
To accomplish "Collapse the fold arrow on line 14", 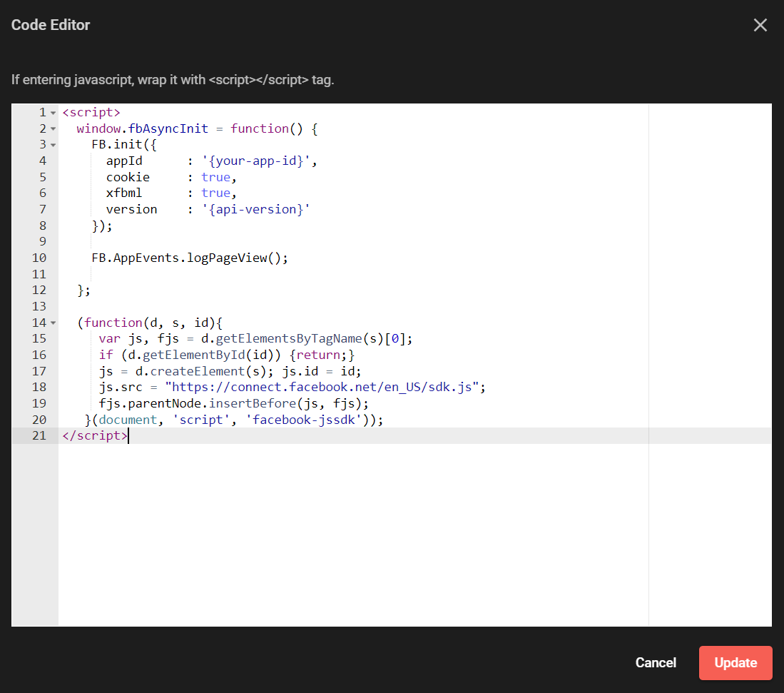I will coord(53,323).
